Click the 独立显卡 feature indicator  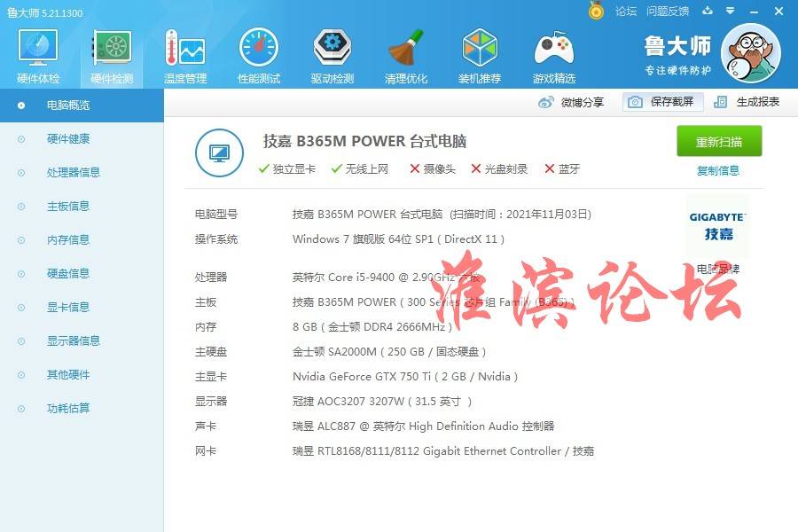click(x=287, y=169)
